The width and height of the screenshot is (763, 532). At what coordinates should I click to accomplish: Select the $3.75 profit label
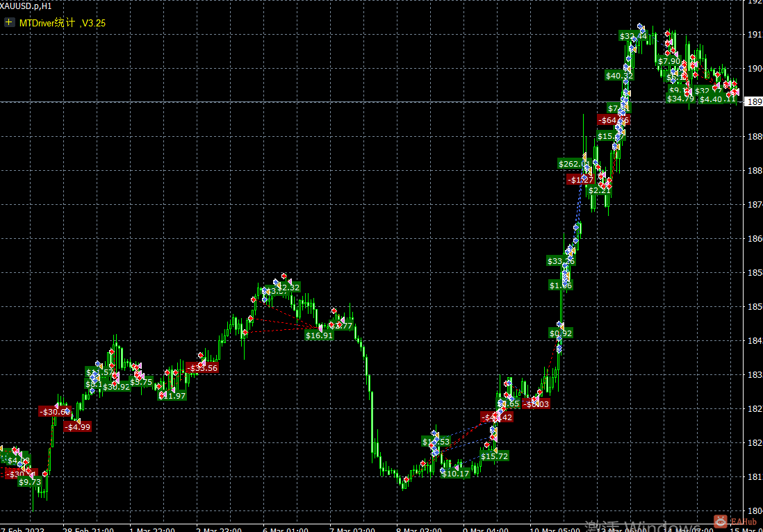(x=141, y=382)
